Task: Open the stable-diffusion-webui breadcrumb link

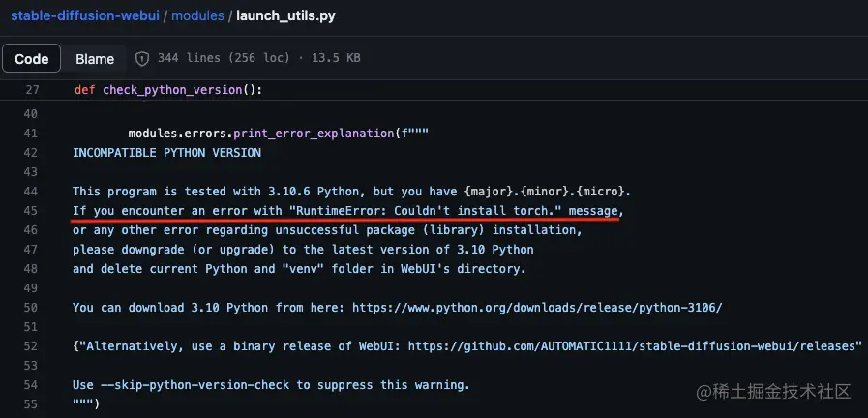Action: (x=85, y=15)
